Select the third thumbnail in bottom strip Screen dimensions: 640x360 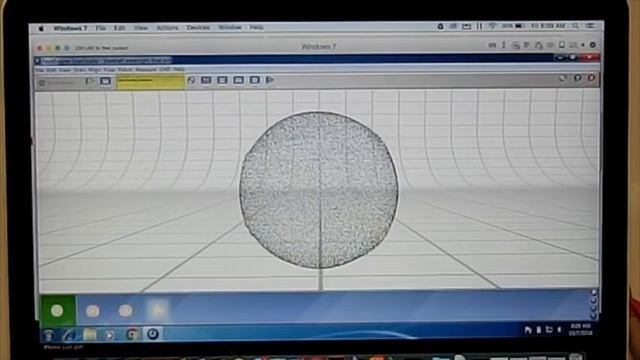point(125,311)
